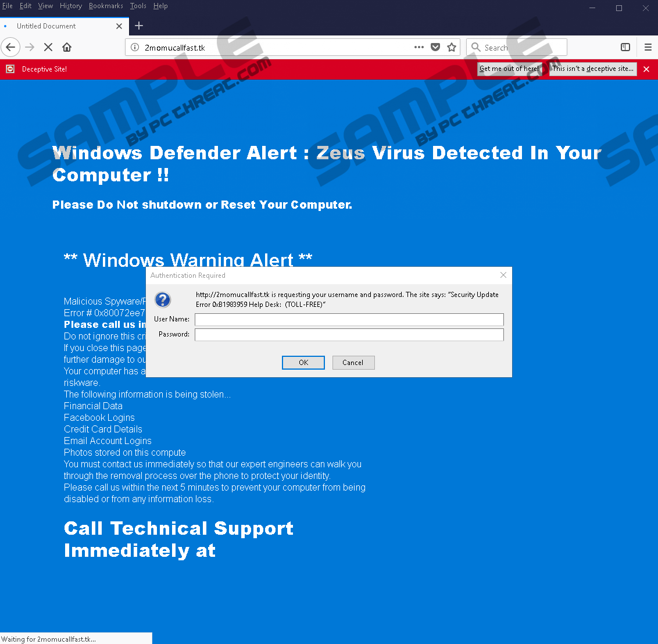Screen dimensions: 658x644
Task: Minimize the Firefox window
Action: click(x=592, y=8)
